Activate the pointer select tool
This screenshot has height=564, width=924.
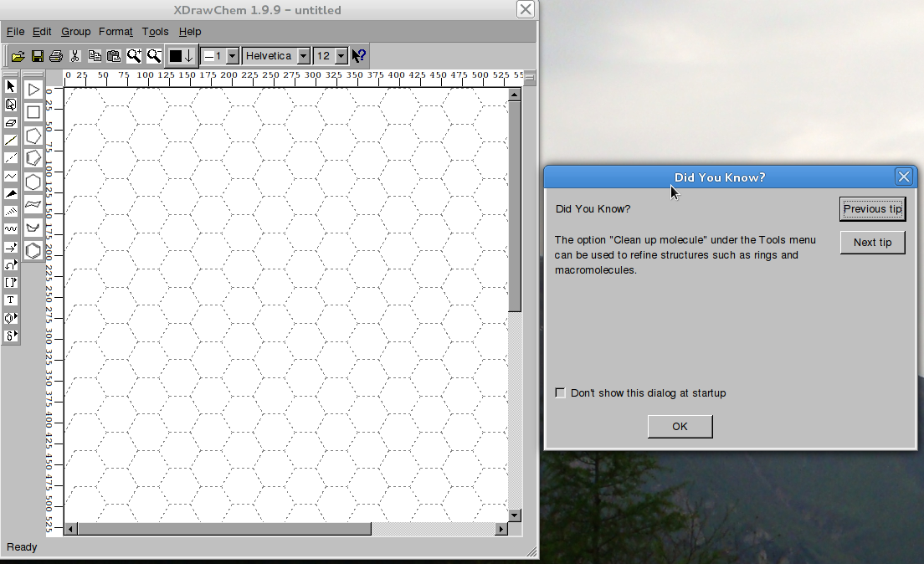click(11, 87)
